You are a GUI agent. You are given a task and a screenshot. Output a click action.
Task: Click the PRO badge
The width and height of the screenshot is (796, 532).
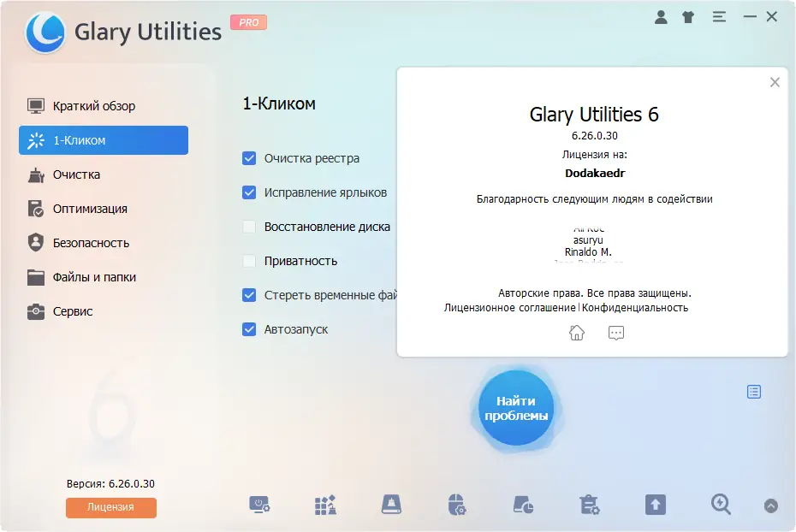point(249,22)
